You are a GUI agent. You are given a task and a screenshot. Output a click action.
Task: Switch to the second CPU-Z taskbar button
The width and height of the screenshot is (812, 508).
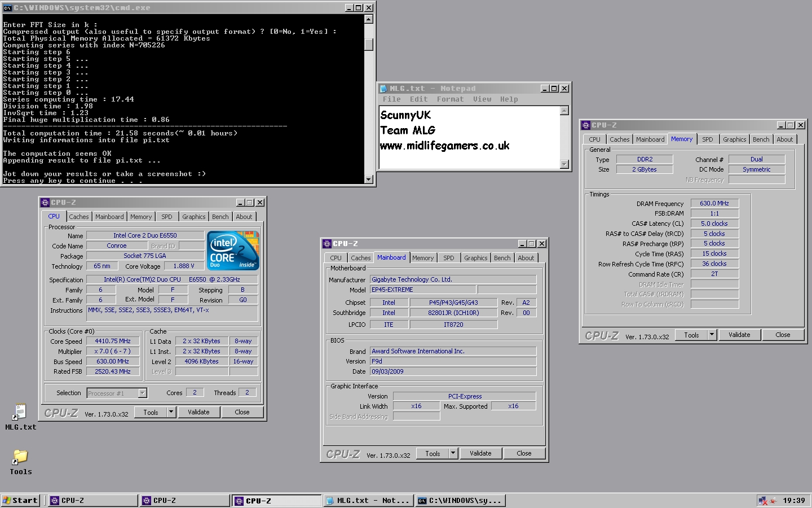(x=184, y=501)
